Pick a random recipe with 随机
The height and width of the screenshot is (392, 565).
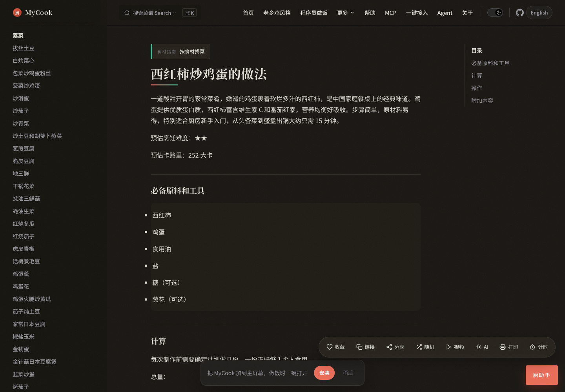pos(425,347)
